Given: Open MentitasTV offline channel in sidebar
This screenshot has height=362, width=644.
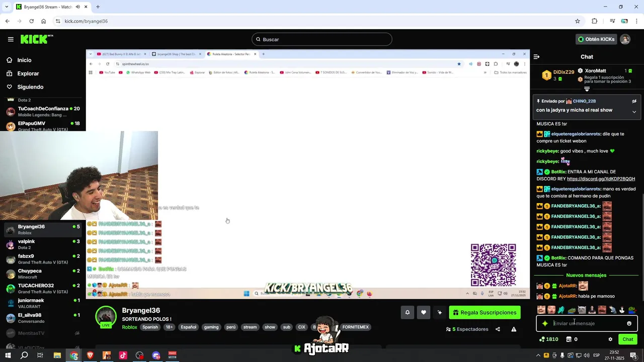Looking at the screenshot, I should [x=43, y=333].
